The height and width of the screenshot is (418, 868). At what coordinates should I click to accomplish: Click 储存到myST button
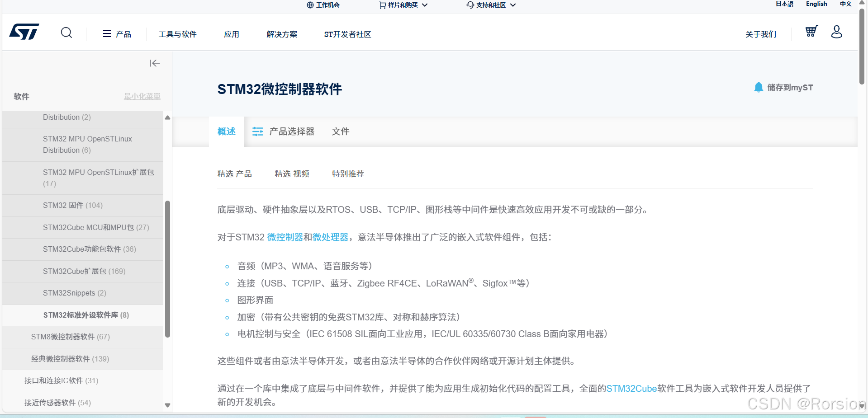pyautogui.click(x=783, y=87)
